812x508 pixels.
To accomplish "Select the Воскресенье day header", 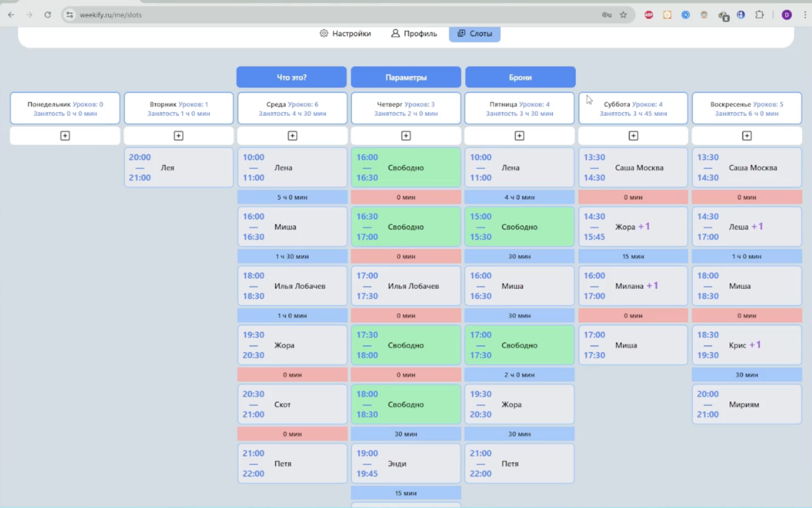I will pos(747,108).
